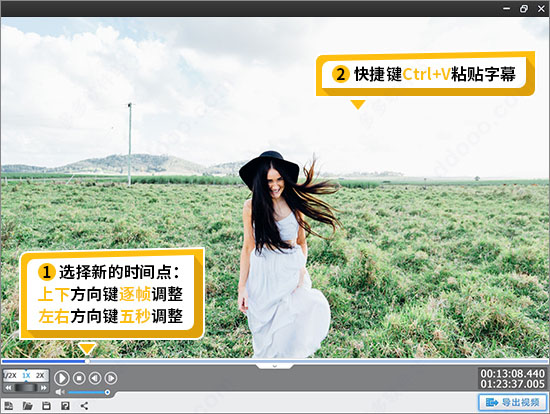550x414 pixels.
Task: Step forward one frame
Action: coord(111,378)
